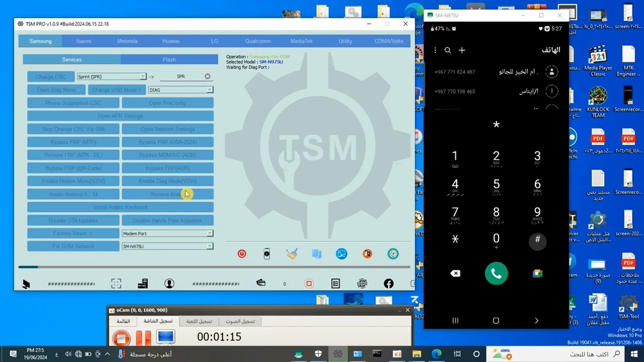644x362 pixels.
Task: Click the Open Diag Menu button
Action: [56, 90]
